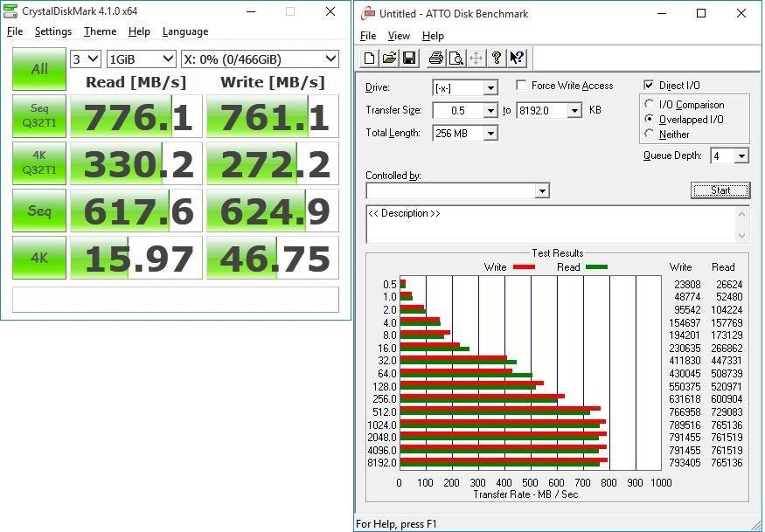Open the test count dropdown showing 3
The image size is (765, 532).
[x=86, y=59]
